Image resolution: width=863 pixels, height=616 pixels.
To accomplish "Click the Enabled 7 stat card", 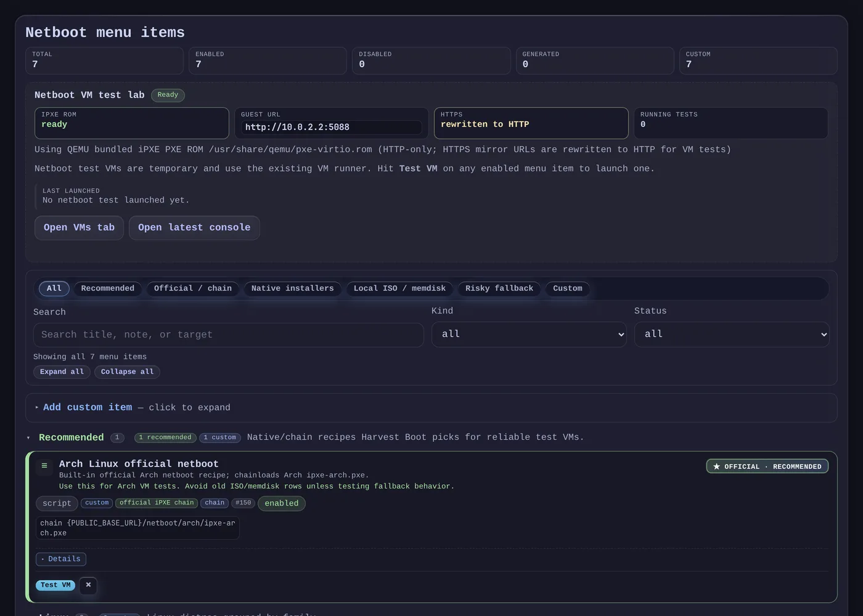I will (268, 60).
